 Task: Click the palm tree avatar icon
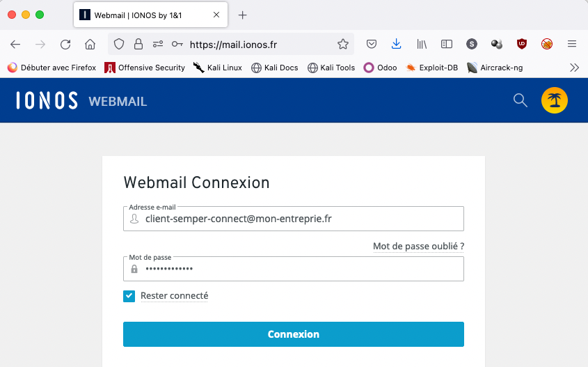coord(555,100)
